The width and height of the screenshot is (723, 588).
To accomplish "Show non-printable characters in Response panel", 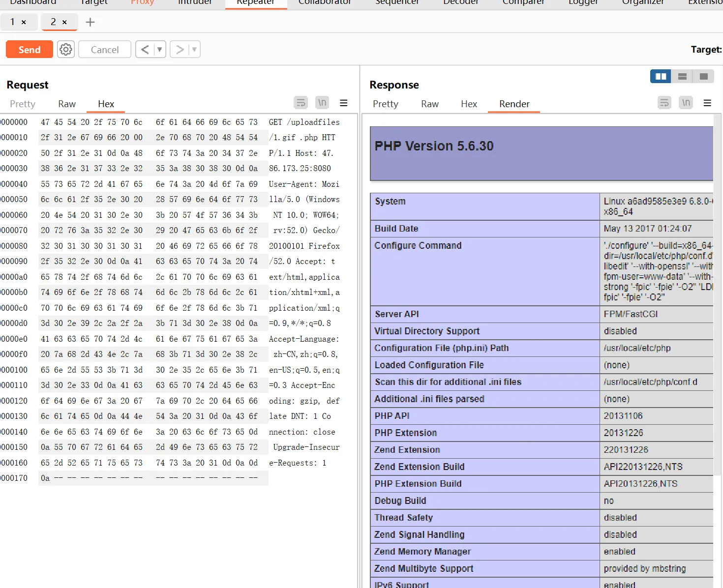I will point(686,103).
